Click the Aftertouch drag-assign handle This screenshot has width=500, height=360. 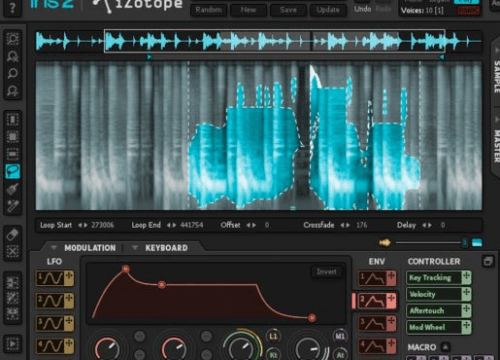point(466,310)
